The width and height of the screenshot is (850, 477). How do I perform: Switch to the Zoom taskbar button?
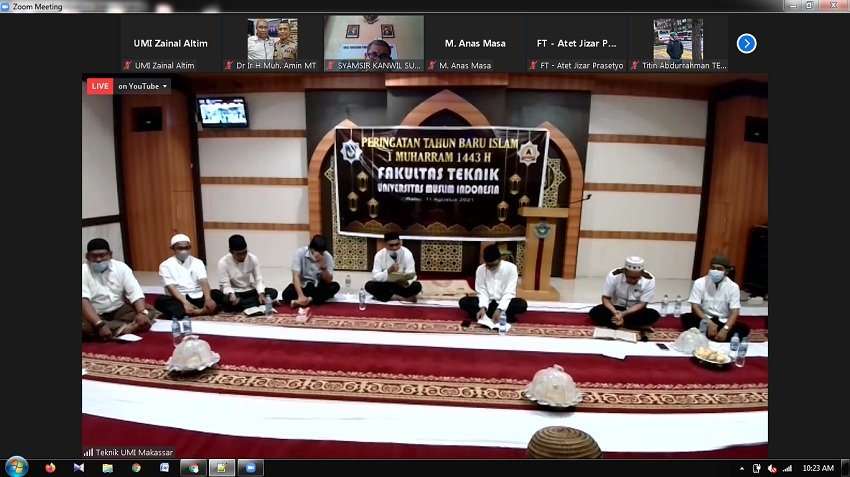click(250, 468)
